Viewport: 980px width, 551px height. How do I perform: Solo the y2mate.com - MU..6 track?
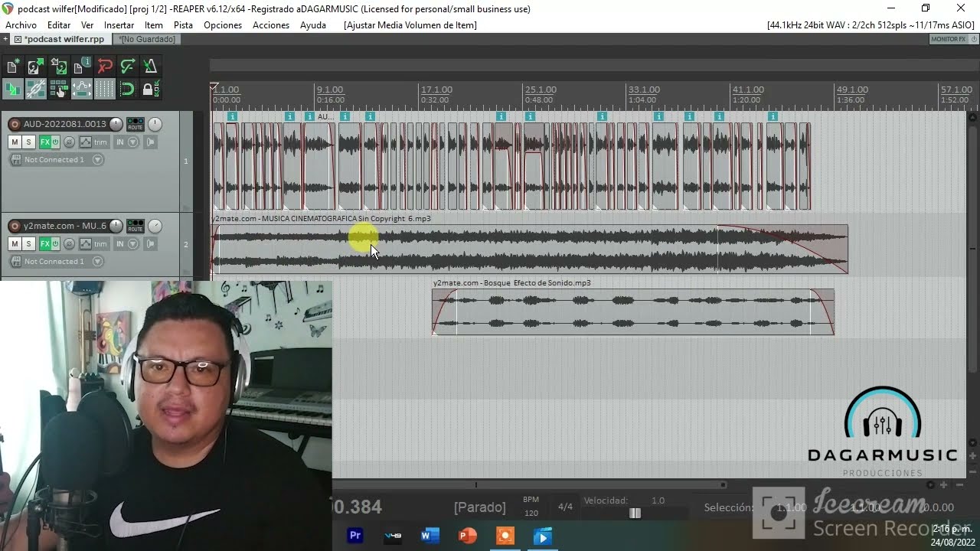28,243
